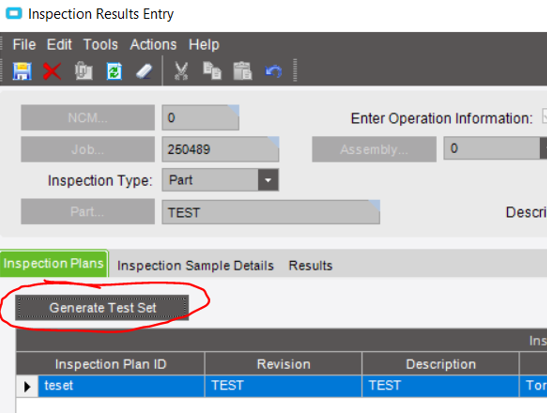Click the Job... button
Viewport: 547px width, 413px height.
pos(88,149)
